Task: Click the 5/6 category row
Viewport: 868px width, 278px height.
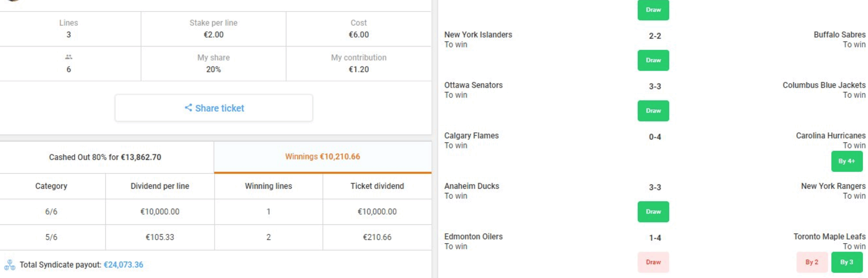Action: click(x=216, y=237)
